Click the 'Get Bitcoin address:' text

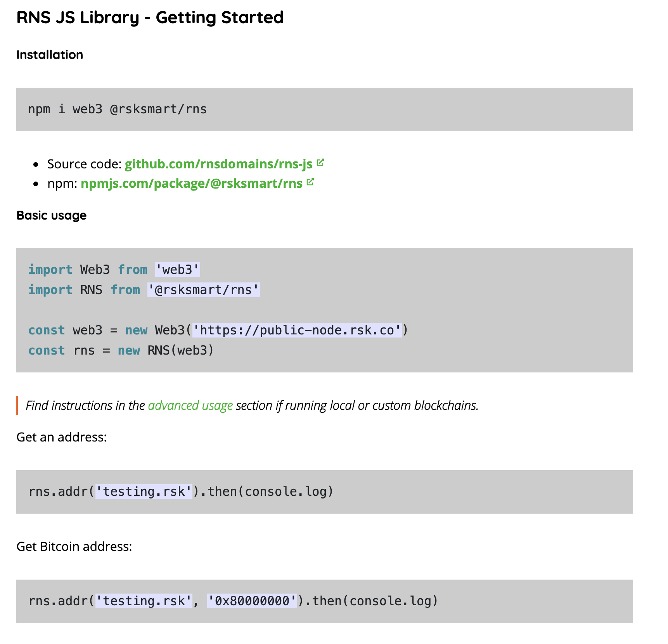click(x=74, y=547)
